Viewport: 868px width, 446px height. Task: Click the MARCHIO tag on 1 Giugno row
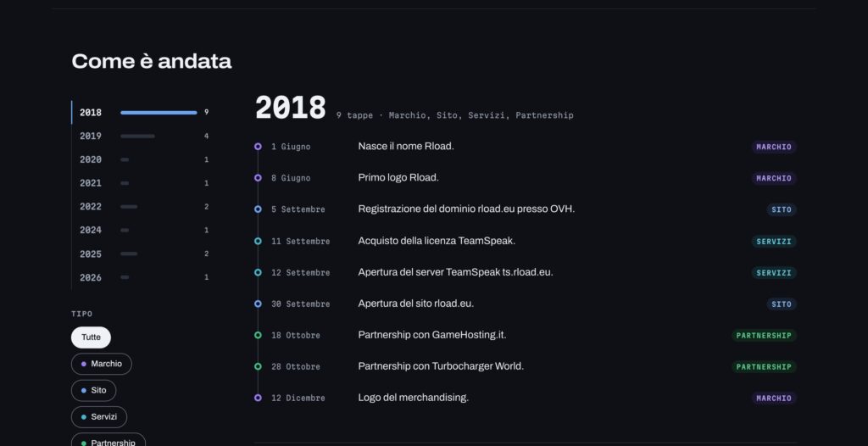[774, 147]
